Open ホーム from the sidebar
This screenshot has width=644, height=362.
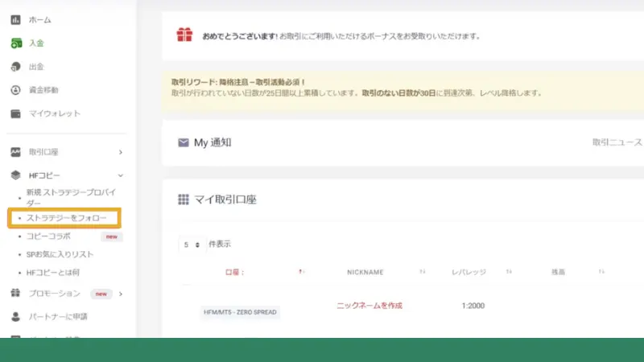pos(39,19)
